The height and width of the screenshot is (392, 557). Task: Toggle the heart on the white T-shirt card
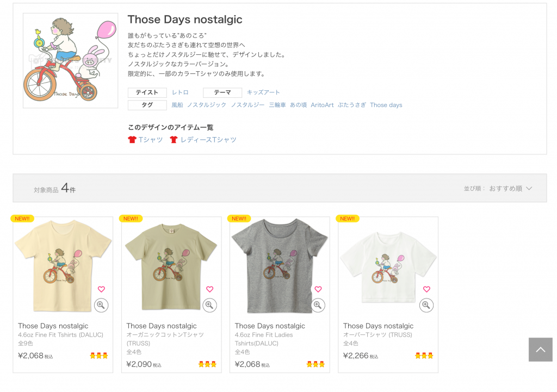(426, 289)
